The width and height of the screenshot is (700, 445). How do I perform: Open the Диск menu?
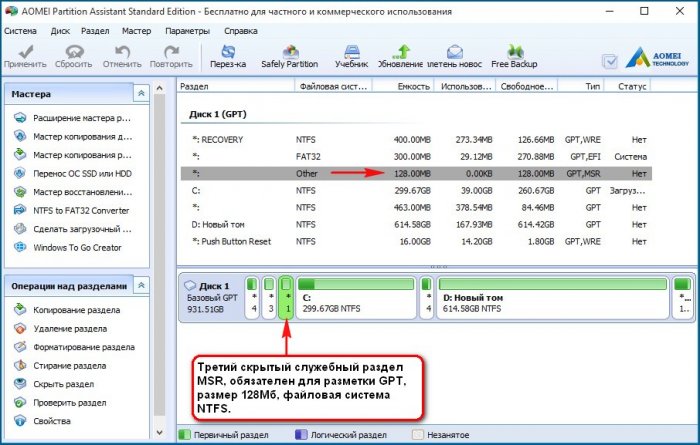point(60,31)
